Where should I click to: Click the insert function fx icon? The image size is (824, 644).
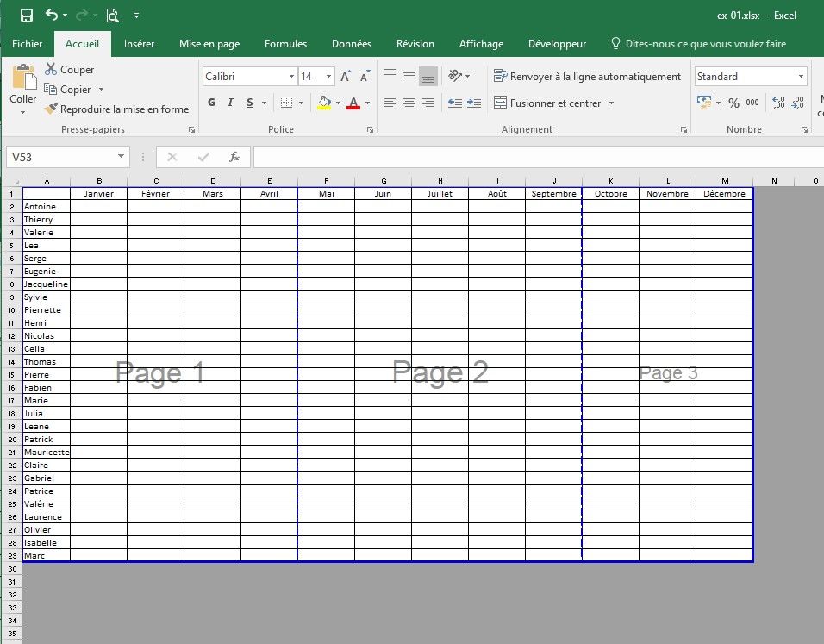click(x=234, y=157)
